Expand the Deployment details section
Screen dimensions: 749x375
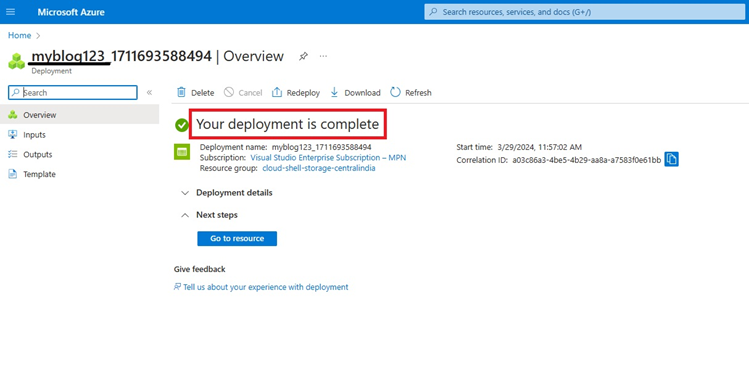227,193
